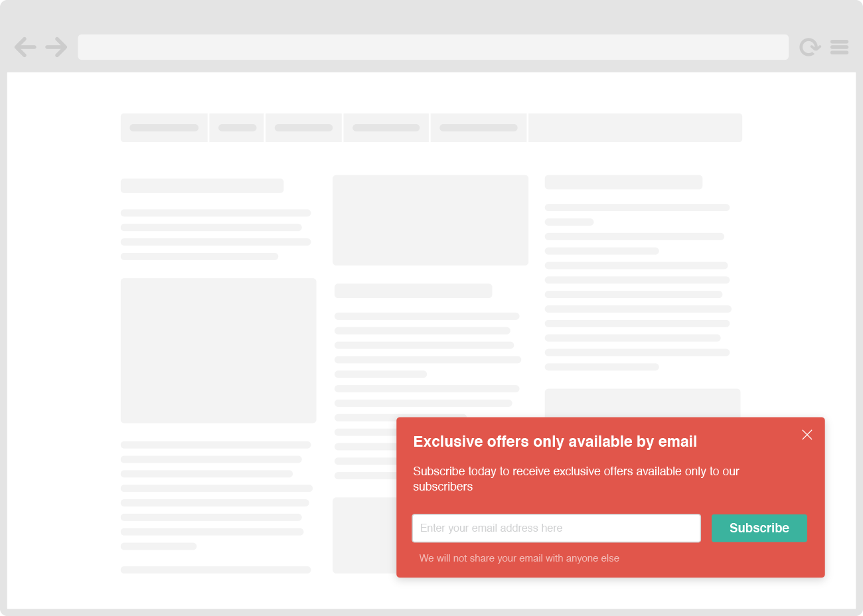This screenshot has height=616, width=863.
Task: Click the Subscribe button
Action: click(759, 528)
